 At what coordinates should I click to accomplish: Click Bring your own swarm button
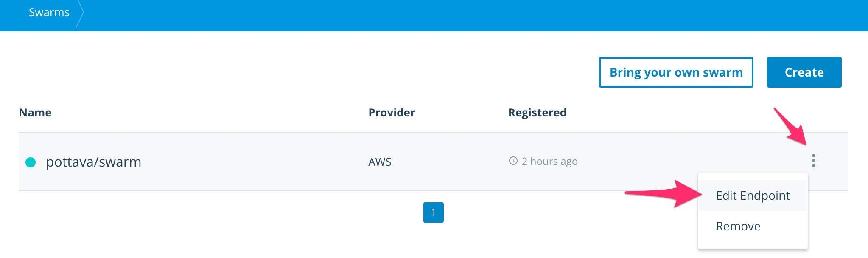click(676, 72)
